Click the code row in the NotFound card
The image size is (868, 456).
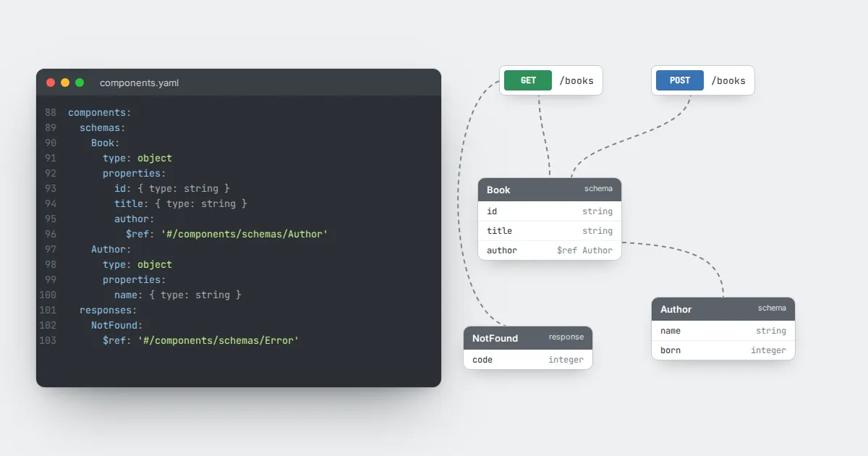[528, 360]
